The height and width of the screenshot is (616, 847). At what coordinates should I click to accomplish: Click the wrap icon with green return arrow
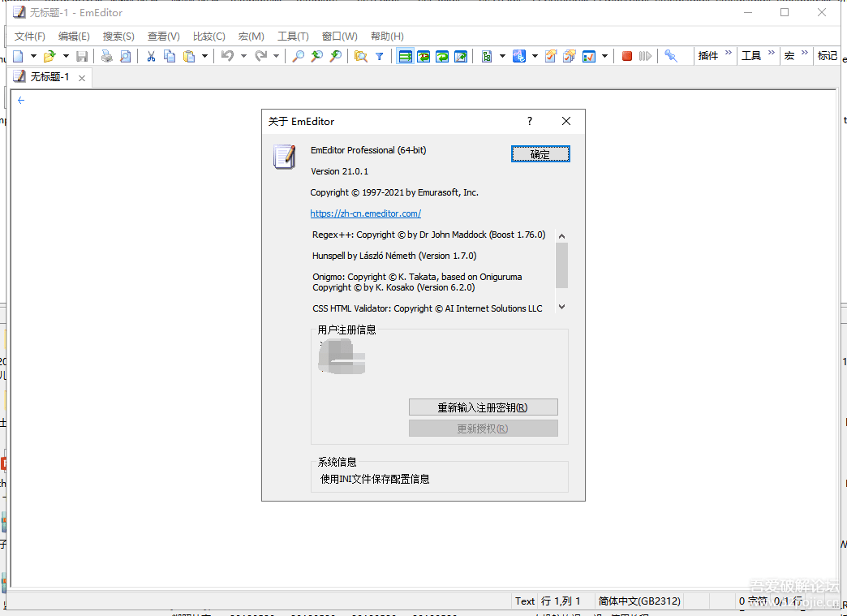(x=442, y=56)
